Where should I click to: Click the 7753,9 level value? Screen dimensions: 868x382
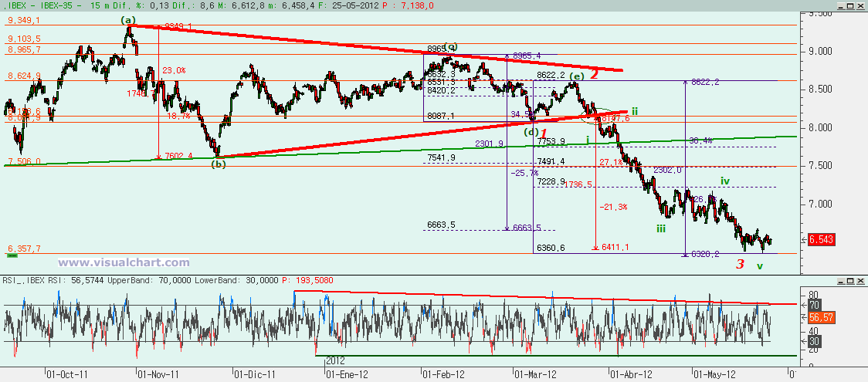551,141
